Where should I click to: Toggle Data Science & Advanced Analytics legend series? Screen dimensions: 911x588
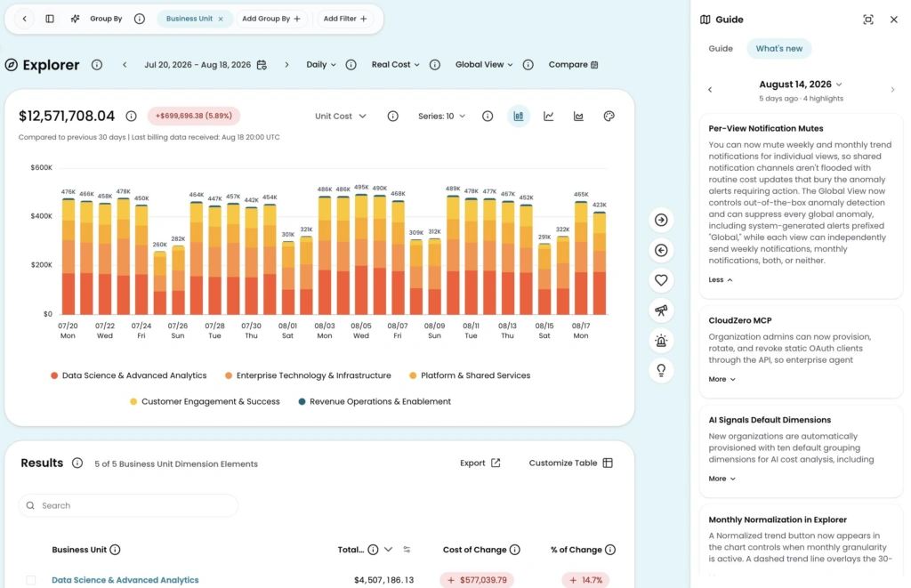[x=128, y=375]
